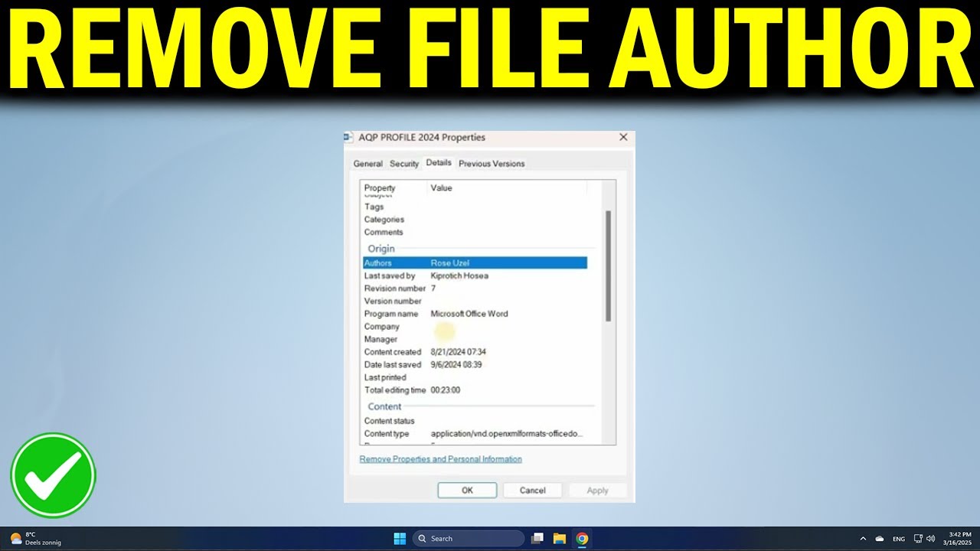The height and width of the screenshot is (551, 980).
Task: Open the network tray icon
Action: pos(919,539)
